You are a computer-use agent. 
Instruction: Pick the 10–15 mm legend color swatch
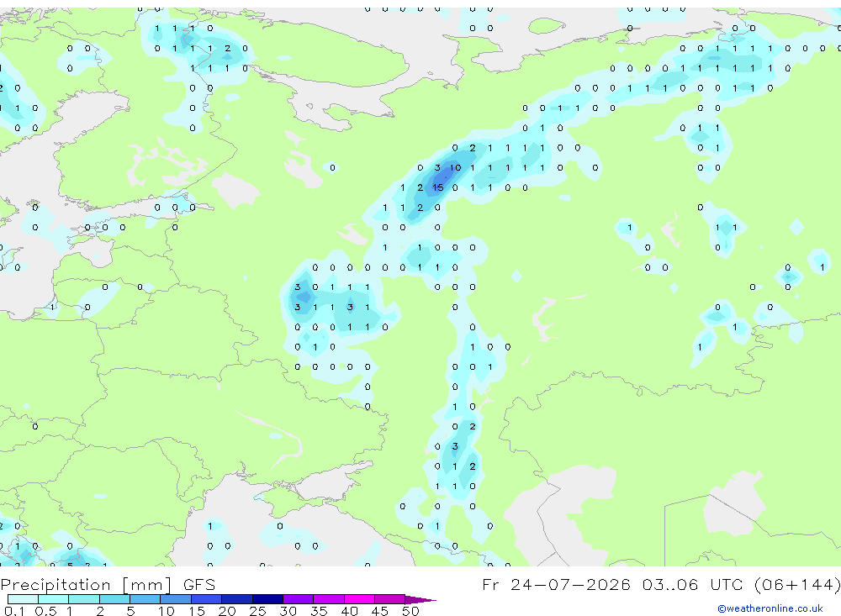(176, 599)
